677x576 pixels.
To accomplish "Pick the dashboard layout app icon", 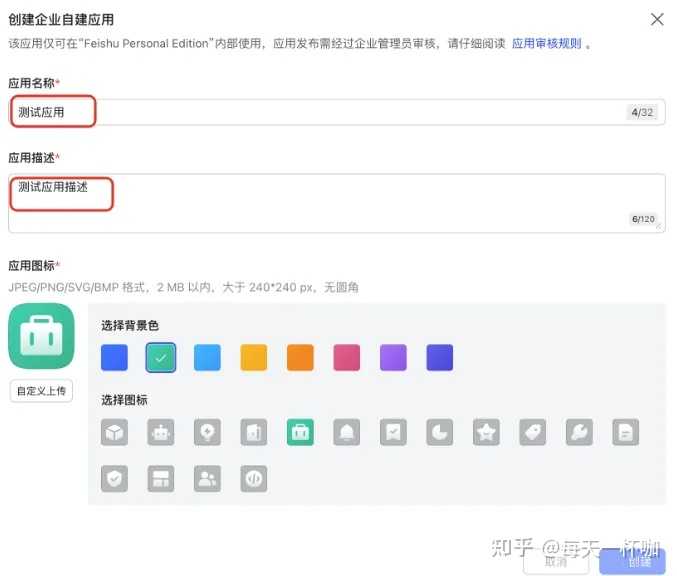I will point(161,478).
